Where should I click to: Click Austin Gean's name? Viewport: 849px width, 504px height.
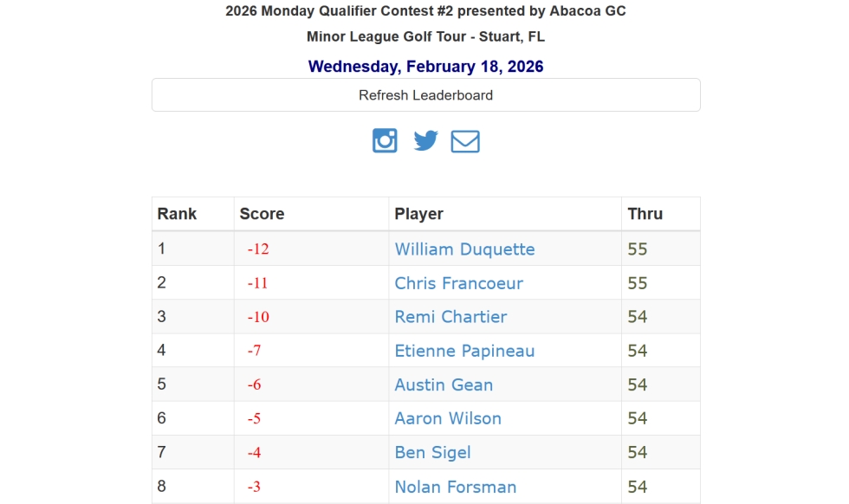click(444, 384)
